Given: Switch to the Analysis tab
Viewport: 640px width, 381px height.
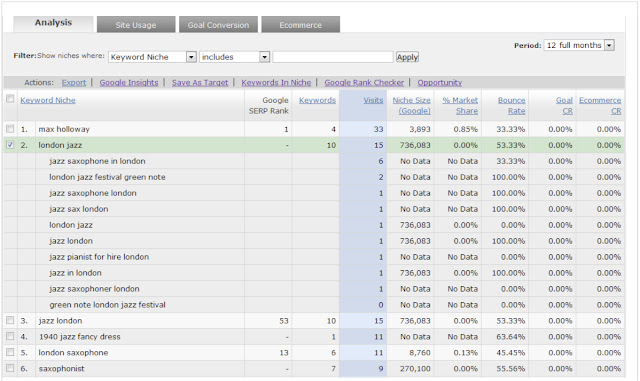Looking at the screenshot, I should [53, 23].
